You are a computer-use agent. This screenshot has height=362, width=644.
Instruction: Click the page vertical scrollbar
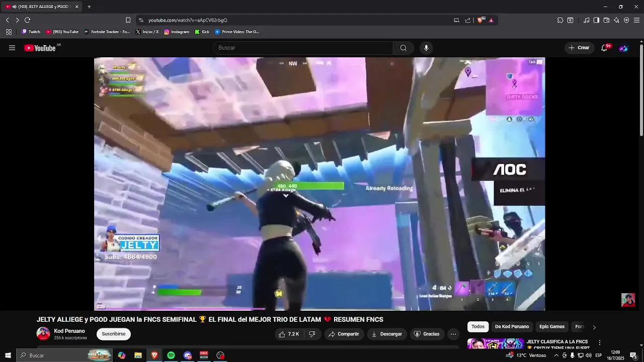pos(641,90)
